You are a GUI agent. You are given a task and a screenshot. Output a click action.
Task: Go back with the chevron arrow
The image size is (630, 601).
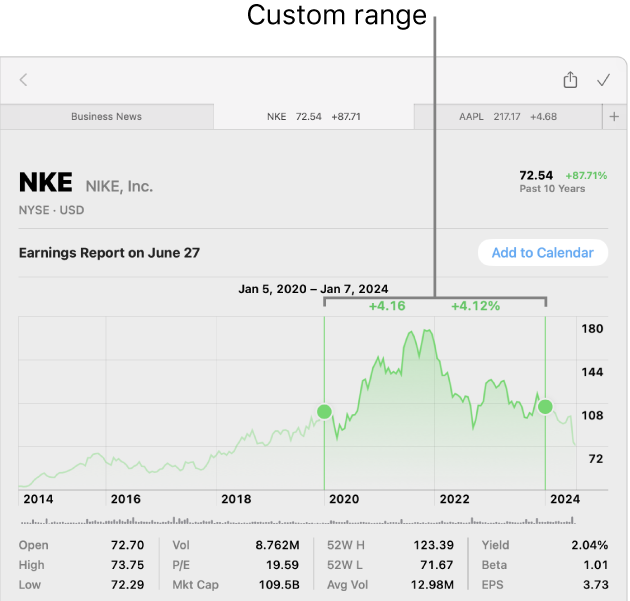click(23, 80)
